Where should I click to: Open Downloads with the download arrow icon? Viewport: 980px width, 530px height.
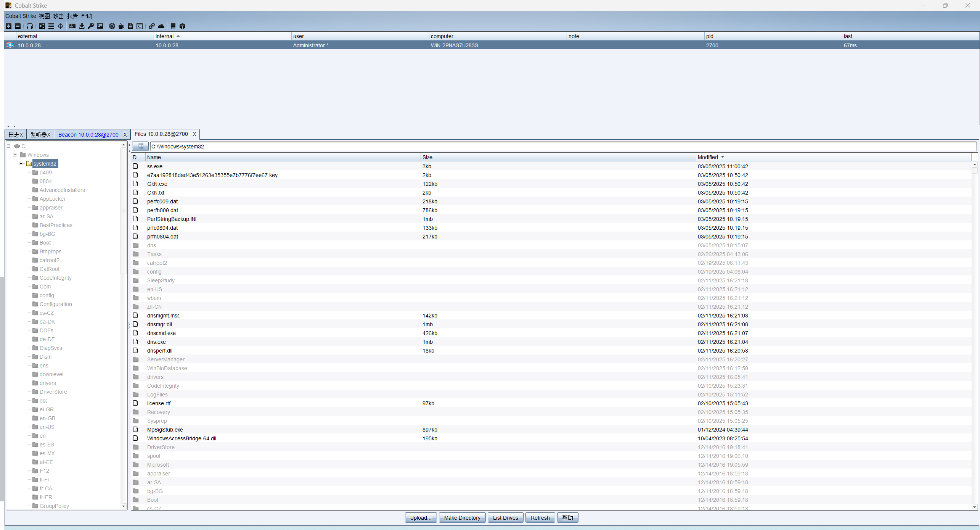point(82,26)
